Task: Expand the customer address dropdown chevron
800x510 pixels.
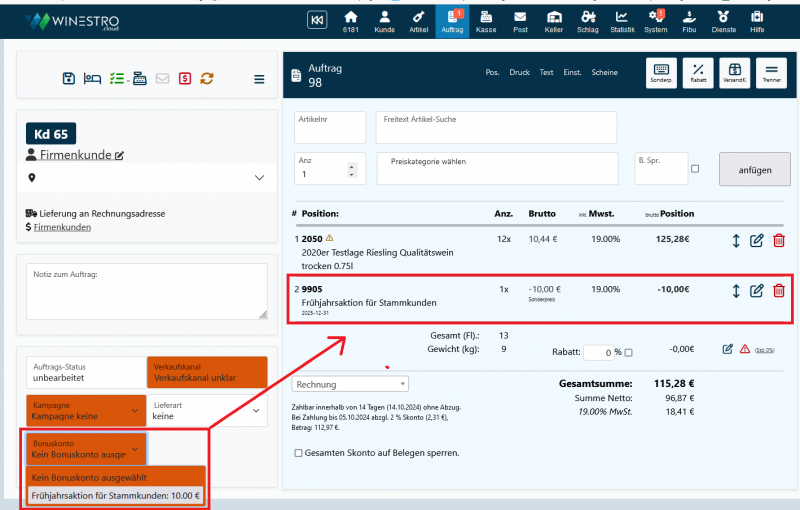Action: point(259,178)
